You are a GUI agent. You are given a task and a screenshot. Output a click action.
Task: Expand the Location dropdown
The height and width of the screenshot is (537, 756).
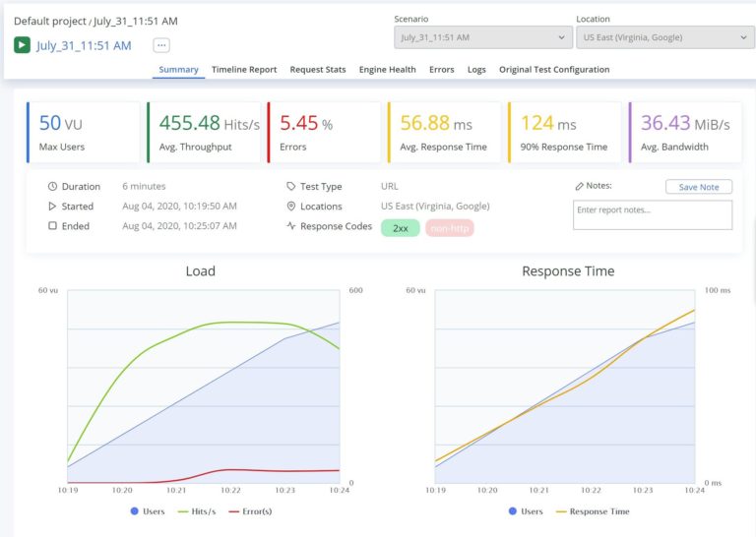pos(664,37)
